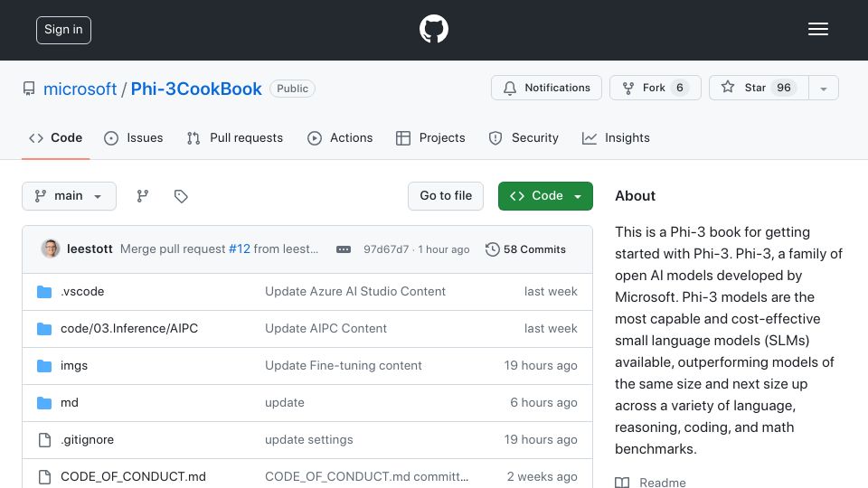Open the md folder
868x488 pixels.
[x=70, y=403]
